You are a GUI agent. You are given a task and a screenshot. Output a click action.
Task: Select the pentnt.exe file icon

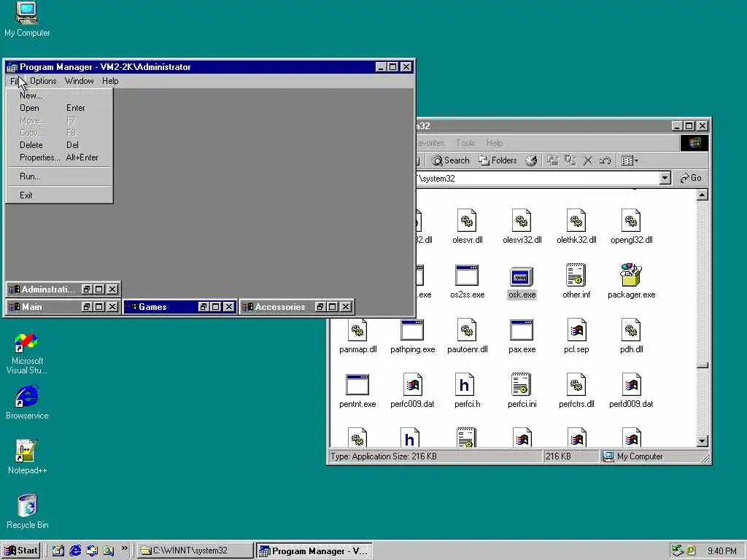click(357, 391)
